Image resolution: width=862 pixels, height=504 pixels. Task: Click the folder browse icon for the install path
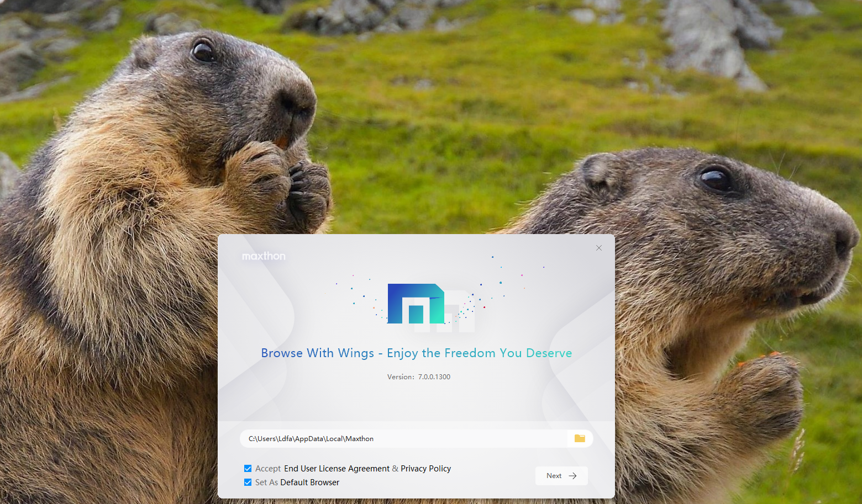coord(580,438)
